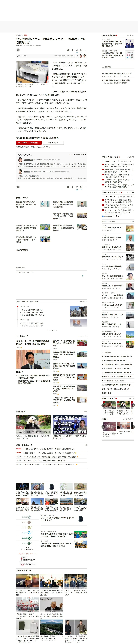
Task: Select 読まれています ranking tab
Action: click(110, 161)
